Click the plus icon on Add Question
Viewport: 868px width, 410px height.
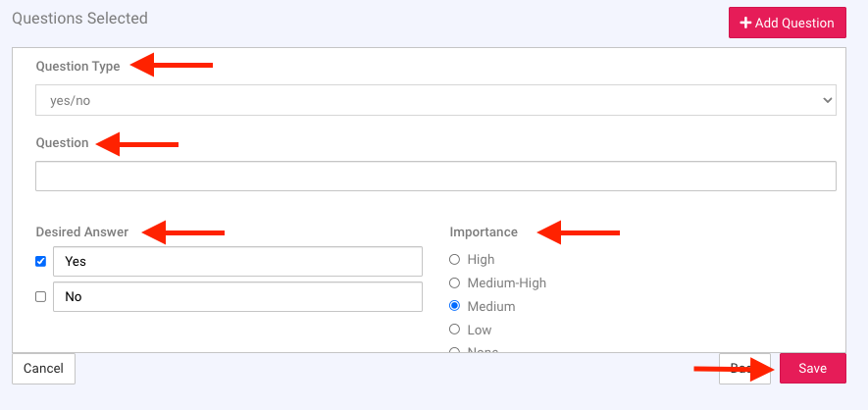pos(746,23)
